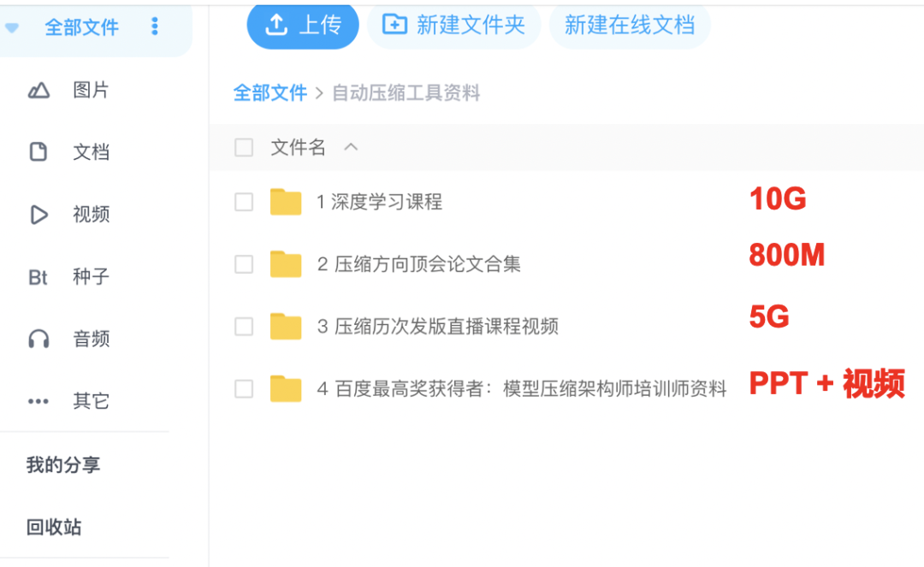Open folder 4 百度最高奖获得者 resources
Screen dimensions: 924x567
286,388
